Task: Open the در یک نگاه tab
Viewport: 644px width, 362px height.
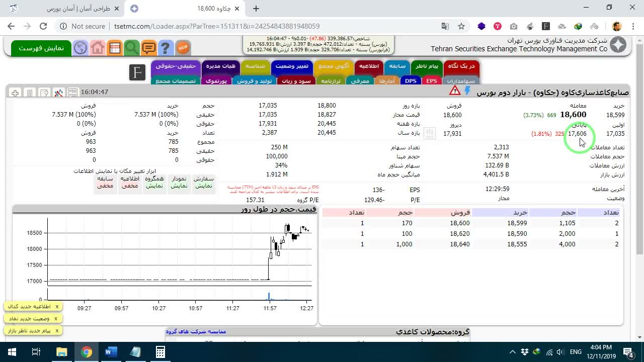Action: [461, 66]
